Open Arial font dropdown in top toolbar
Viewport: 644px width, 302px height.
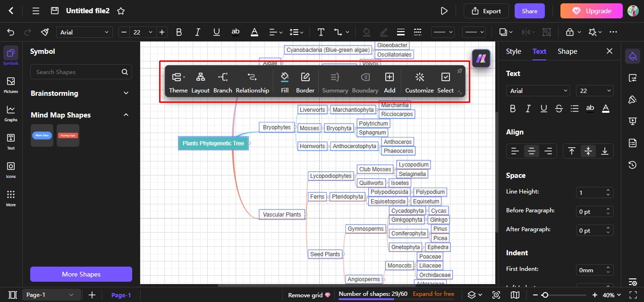pos(85,32)
